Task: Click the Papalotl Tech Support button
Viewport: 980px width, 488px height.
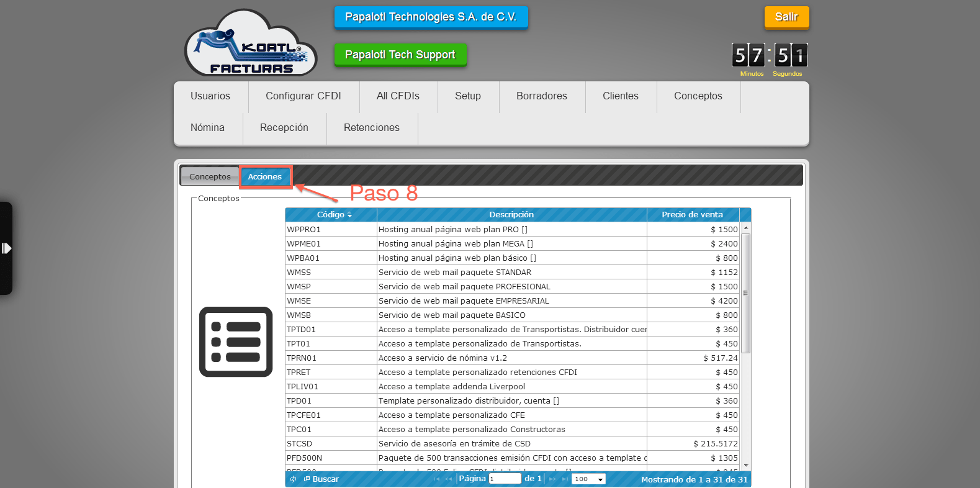Action: (400, 55)
